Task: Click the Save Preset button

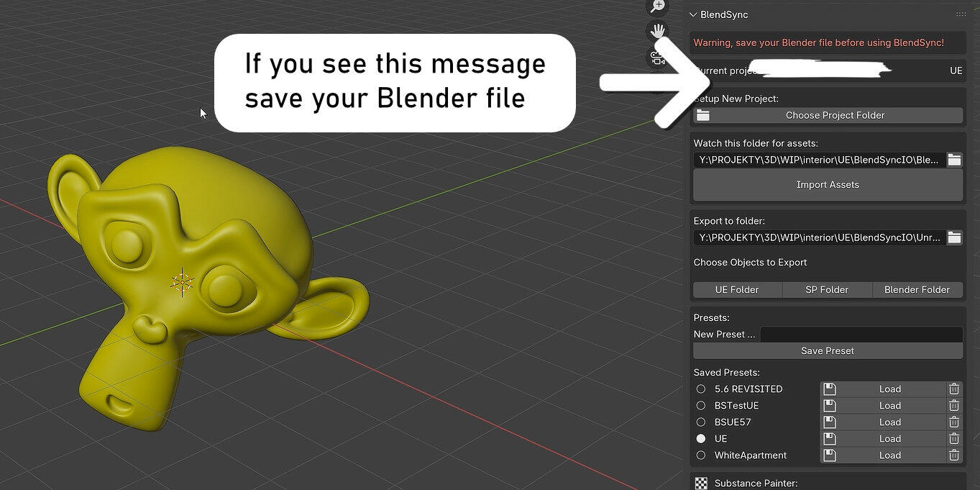Action: [828, 351]
